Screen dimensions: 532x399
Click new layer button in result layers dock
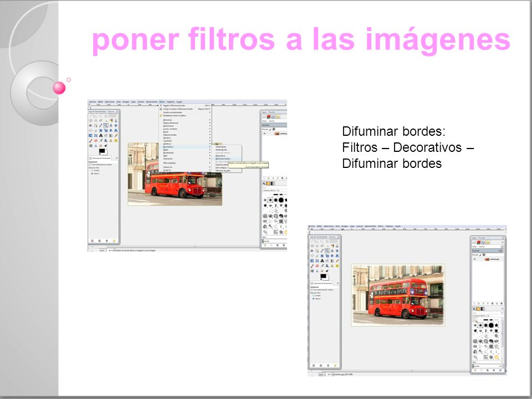click(x=474, y=303)
